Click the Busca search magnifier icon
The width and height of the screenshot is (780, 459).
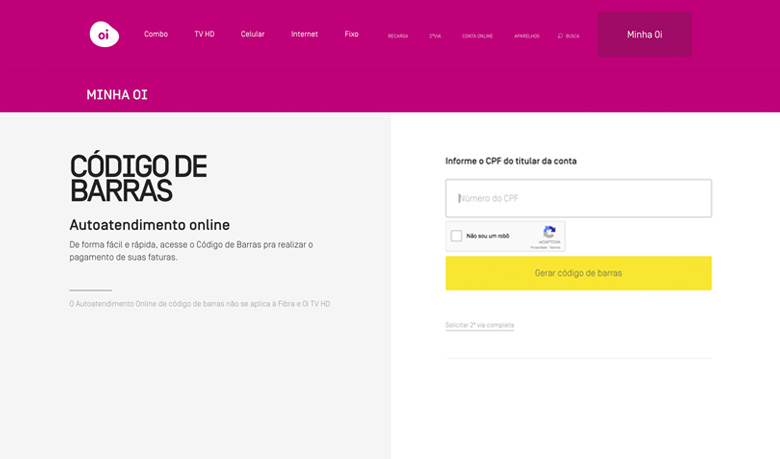coord(560,36)
